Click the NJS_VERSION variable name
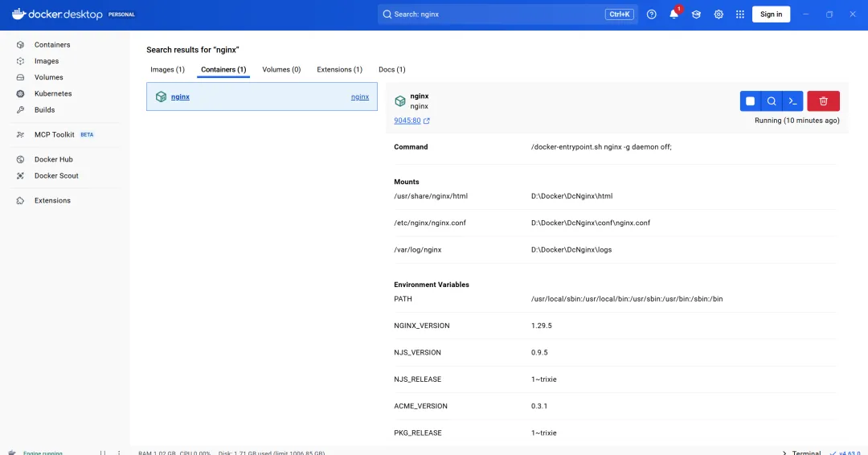This screenshot has width=868, height=455. pyautogui.click(x=417, y=353)
